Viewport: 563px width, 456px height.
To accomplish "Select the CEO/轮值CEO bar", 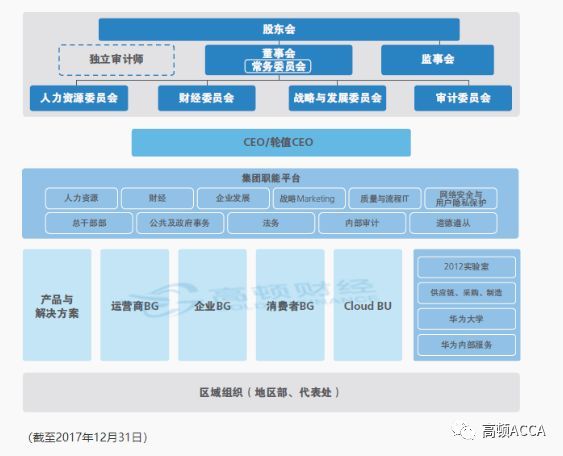I will pos(271,142).
